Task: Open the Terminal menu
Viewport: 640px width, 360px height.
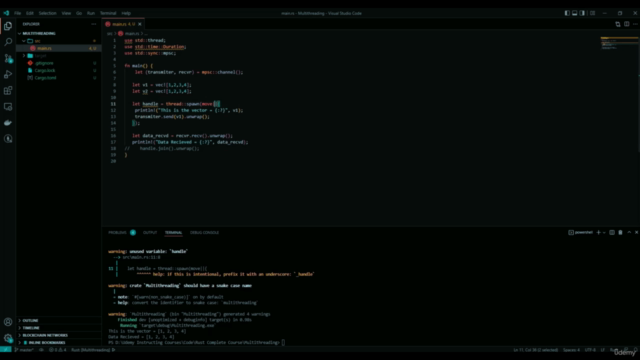Action: pos(108,13)
